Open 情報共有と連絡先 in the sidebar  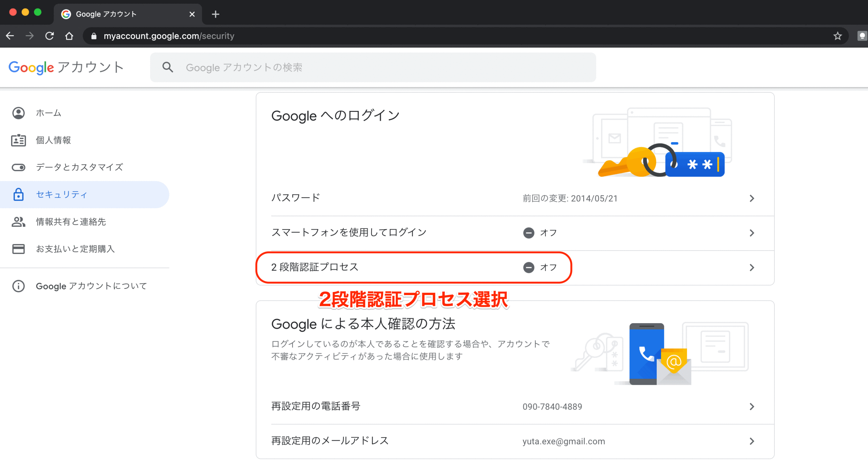pyautogui.click(x=85, y=221)
